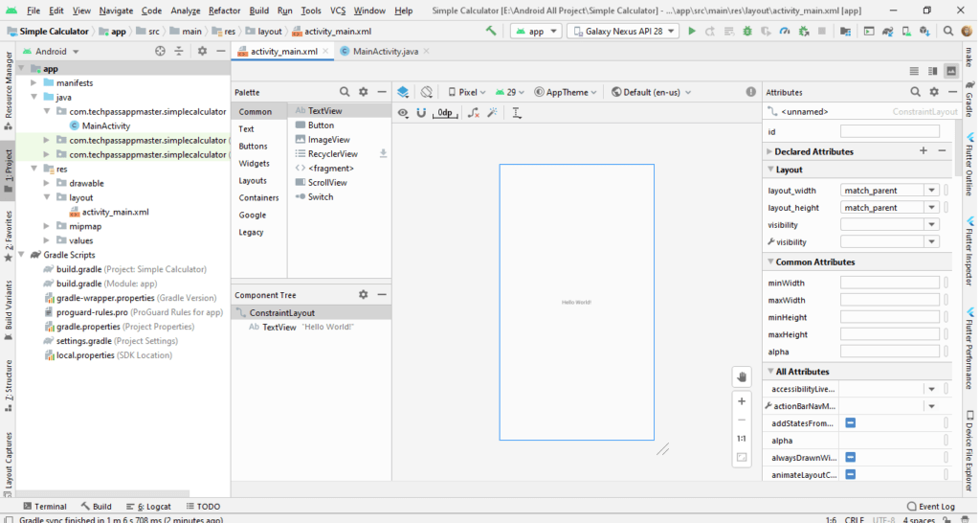This screenshot has width=980, height=523.
Task: Toggle the alwaysDrawnWi attribute checkbox
Action: (x=851, y=457)
